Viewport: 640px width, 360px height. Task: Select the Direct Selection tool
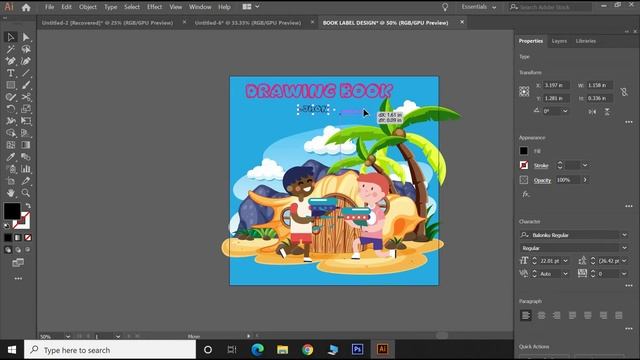[26, 37]
